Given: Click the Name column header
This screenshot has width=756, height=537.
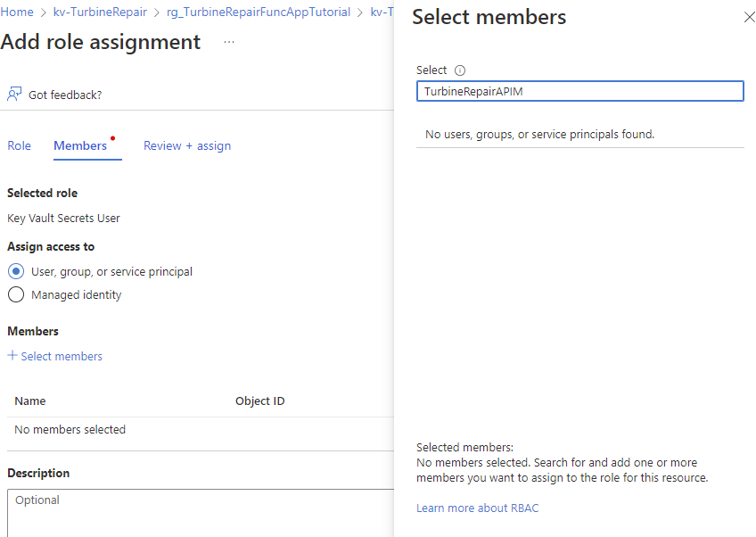Looking at the screenshot, I should point(30,401).
